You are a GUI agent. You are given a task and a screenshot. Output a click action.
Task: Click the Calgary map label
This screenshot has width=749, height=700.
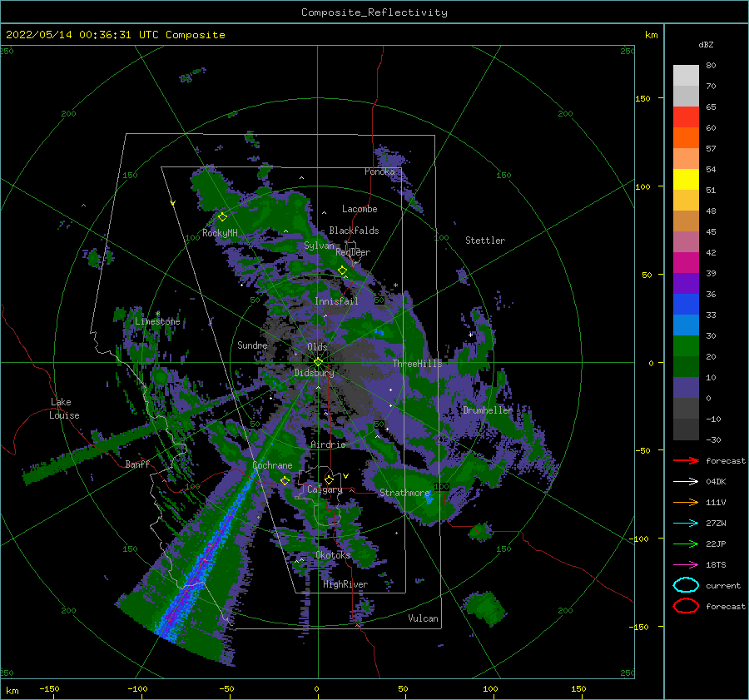coord(325,489)
